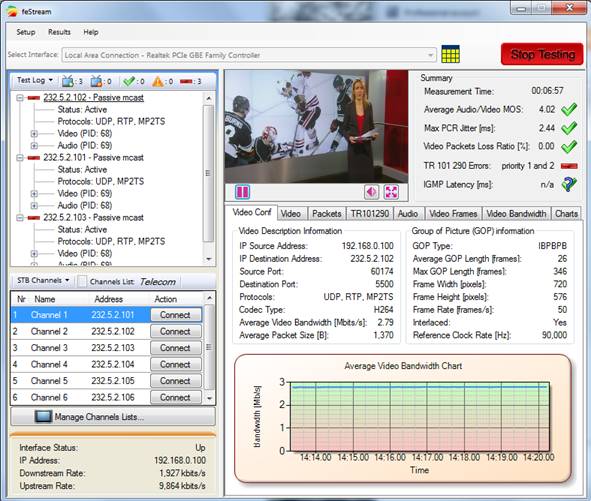Expand video preview to fullscreen
591x501 pixels.
tap(391, 192)
